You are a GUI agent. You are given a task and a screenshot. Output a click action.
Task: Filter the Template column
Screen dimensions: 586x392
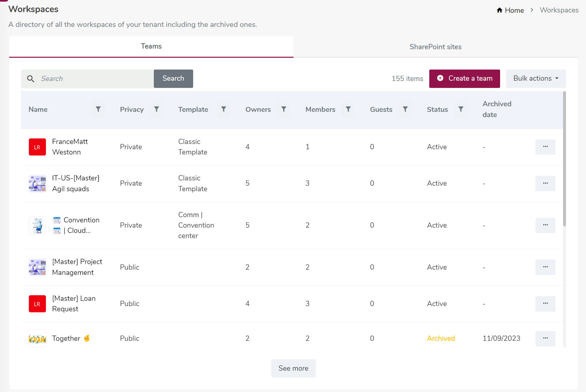click(223, 109)
